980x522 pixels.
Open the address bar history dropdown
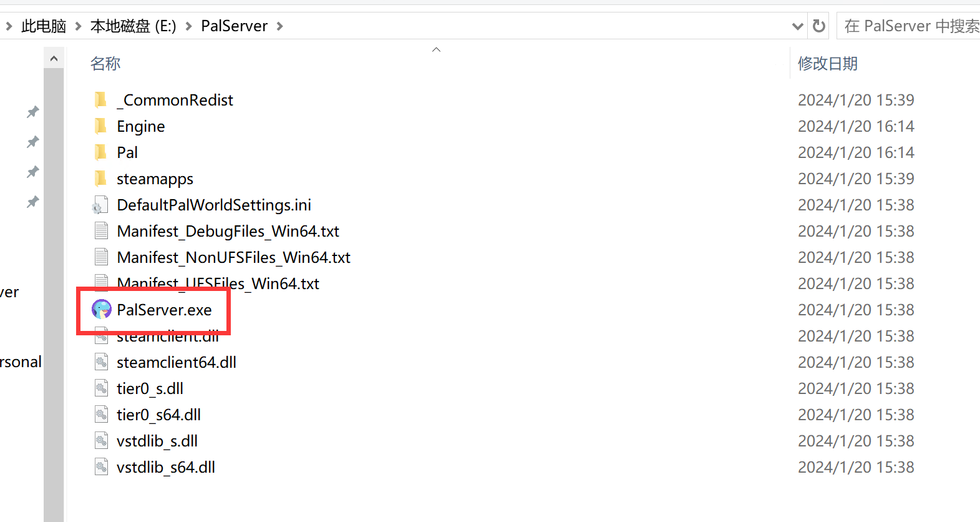coord(797,26)
